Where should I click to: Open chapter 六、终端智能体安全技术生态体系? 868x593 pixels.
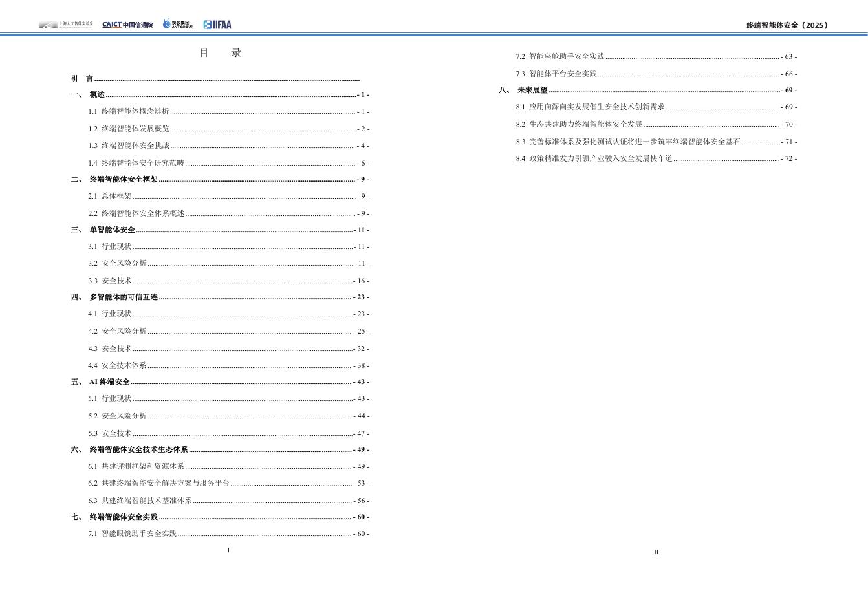(x=221, y=449)
